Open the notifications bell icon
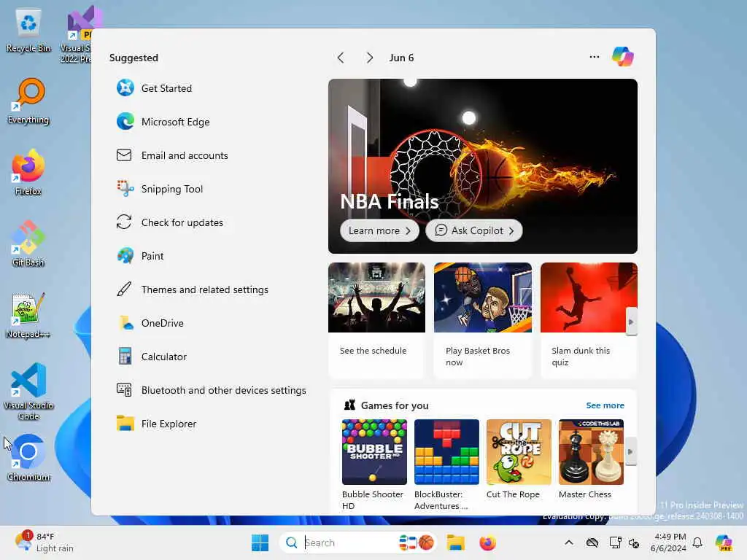 tap(697, 542)
